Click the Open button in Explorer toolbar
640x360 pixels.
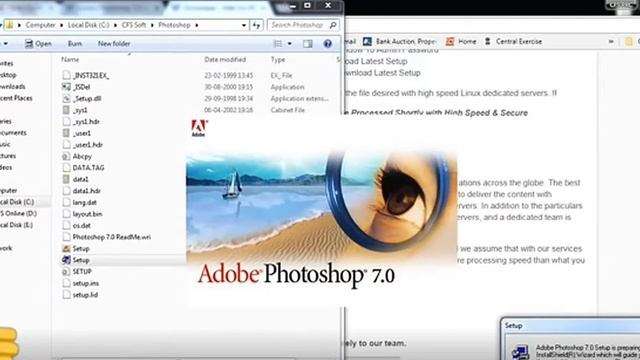(x=38, y=44)
